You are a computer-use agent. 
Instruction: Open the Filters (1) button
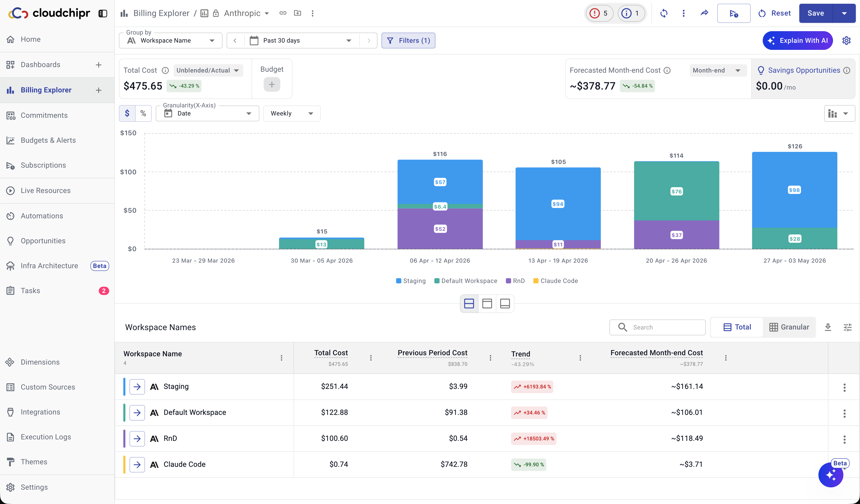pos(408,41)
